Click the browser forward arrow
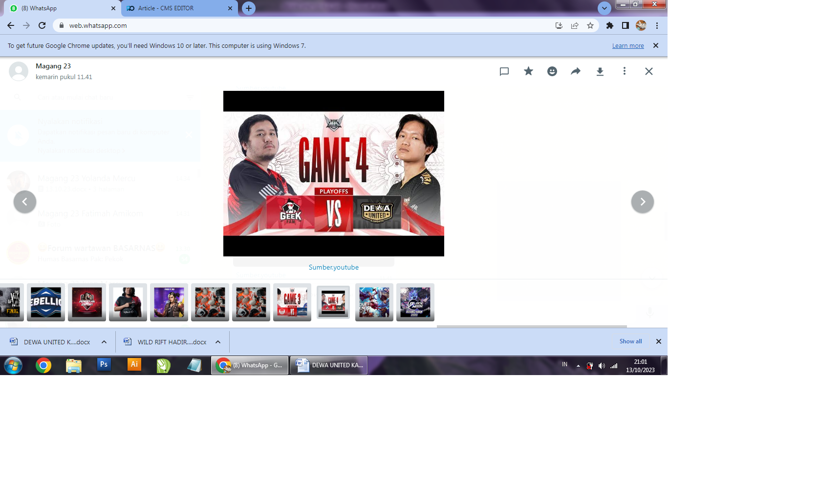 coord(26,25)
